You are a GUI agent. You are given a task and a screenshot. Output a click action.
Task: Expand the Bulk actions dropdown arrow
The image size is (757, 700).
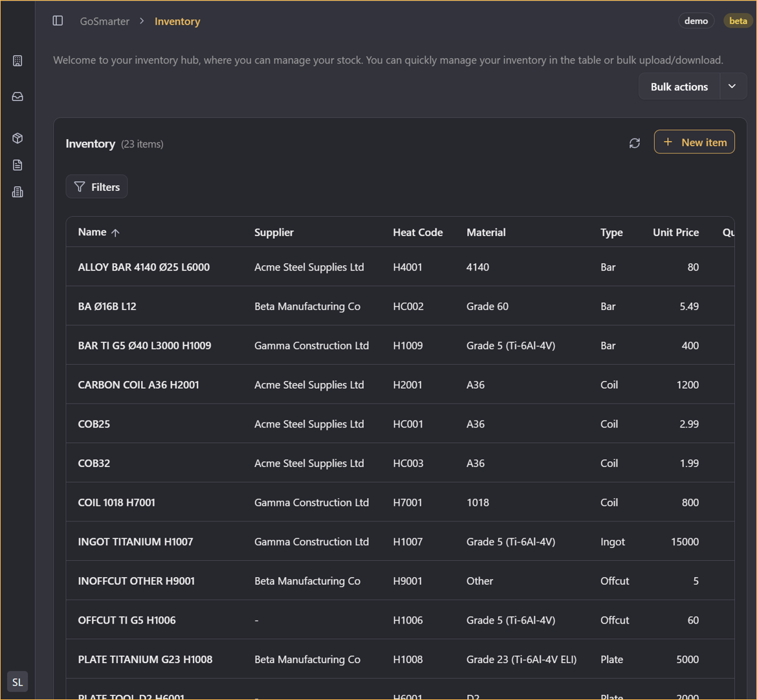pyautogui.click(x=732, y=87)
